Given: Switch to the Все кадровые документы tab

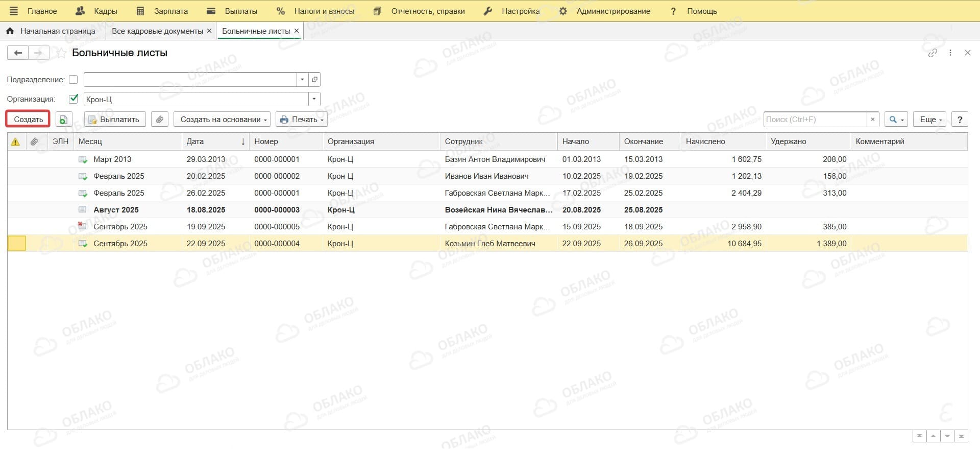Looking at the screenshot, I should point(157,31).
